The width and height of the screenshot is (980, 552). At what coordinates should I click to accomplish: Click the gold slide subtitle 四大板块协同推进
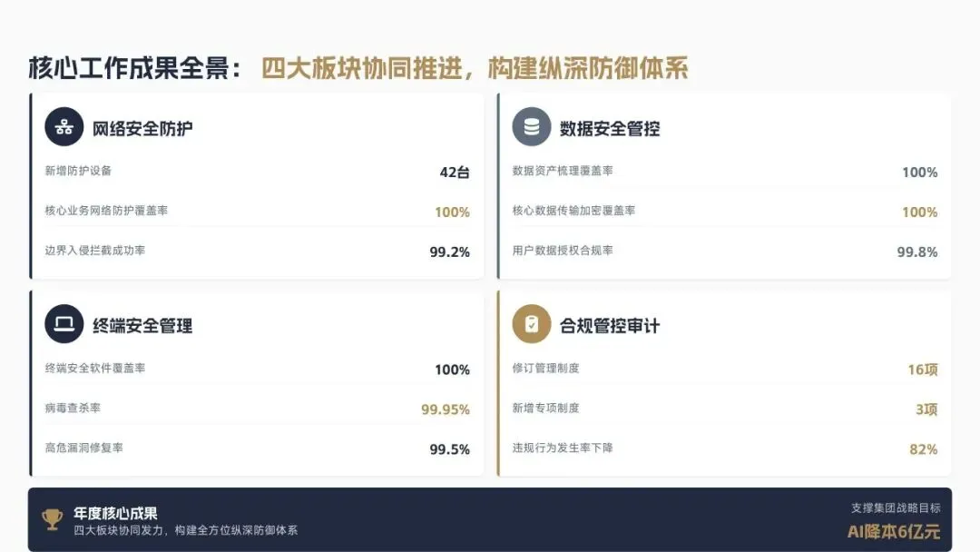[361, 68]
